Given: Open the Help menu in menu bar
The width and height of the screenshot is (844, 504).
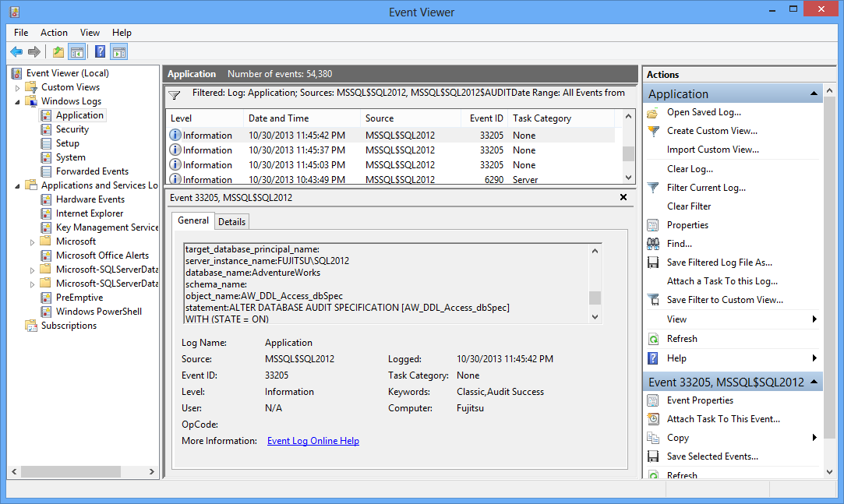Looking at the screenshot, I should click(x=122, y=33).
